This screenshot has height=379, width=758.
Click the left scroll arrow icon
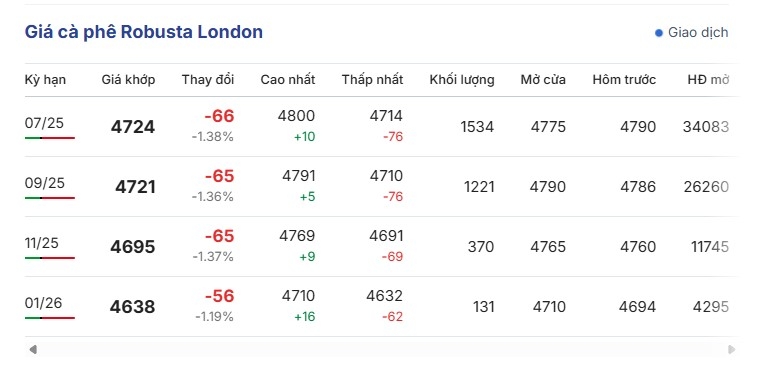coord(33,349)
